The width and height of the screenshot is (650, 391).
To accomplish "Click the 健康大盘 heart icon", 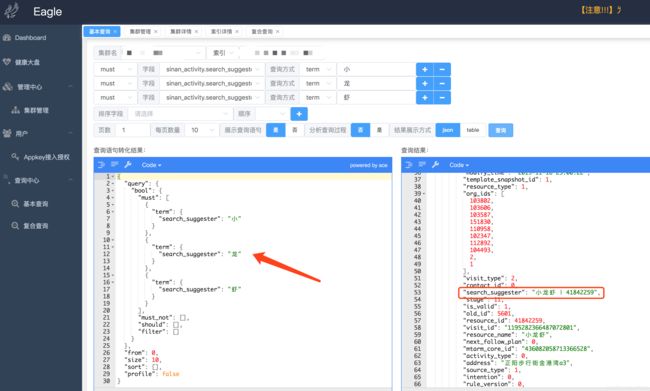I will (x=7, y=62).
